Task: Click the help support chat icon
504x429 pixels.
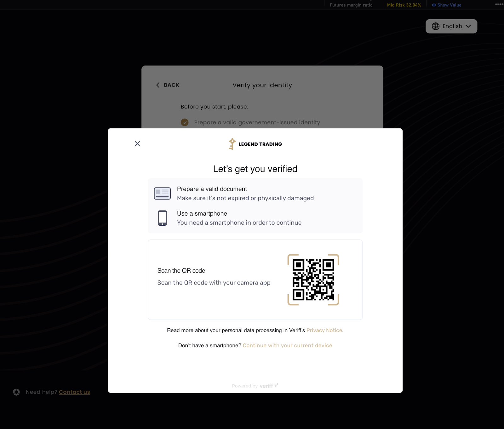Action: (x=16, y=392)
